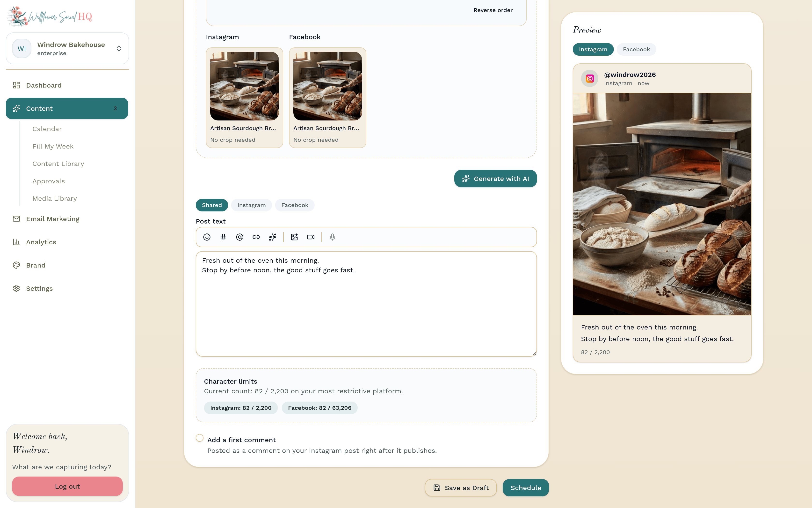
Task: Click the video camera icon in the post toolbar
Action: click(311, 237)
